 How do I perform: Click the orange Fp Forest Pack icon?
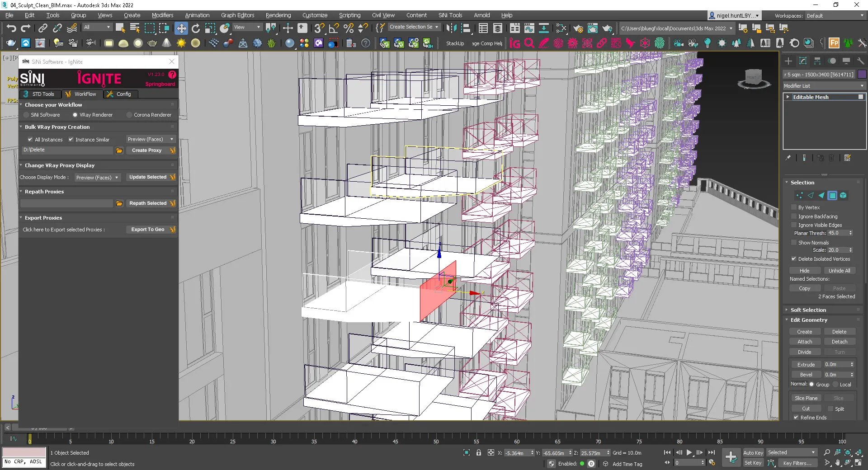coord(834,43)
